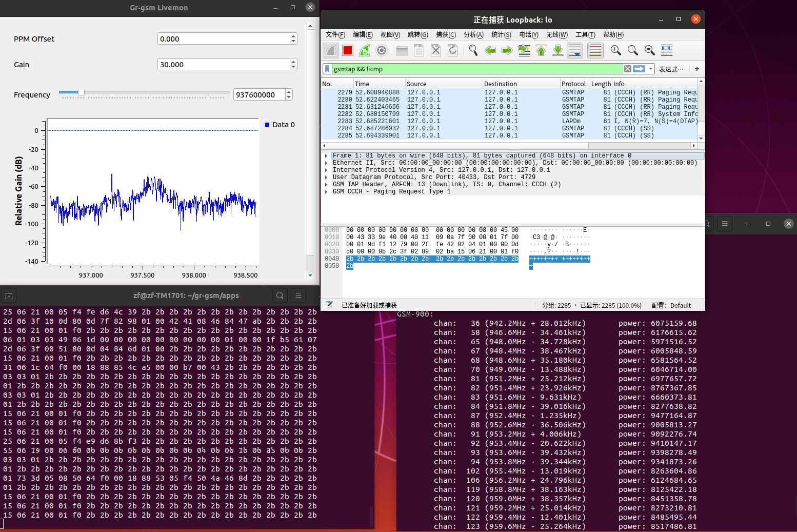This screenshot has height=532, width=797.
Task: Open the 统计(S) menu
Action: click(x=502, y=34)
